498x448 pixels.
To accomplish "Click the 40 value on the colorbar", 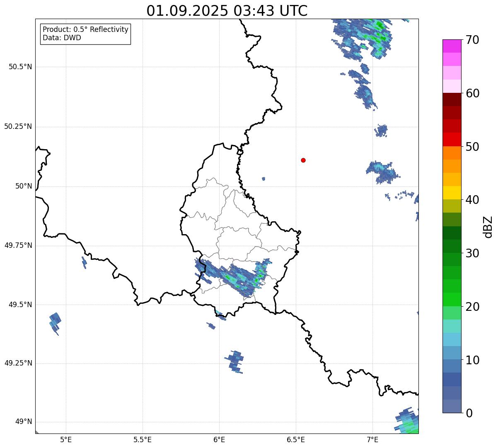I will (x=472, y=200).
